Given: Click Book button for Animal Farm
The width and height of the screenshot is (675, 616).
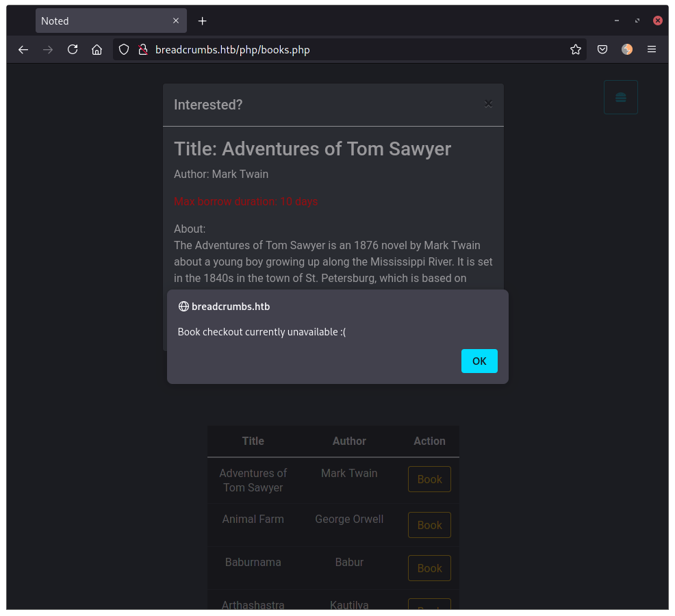Looking at the screenshot, I should [429, 525].
